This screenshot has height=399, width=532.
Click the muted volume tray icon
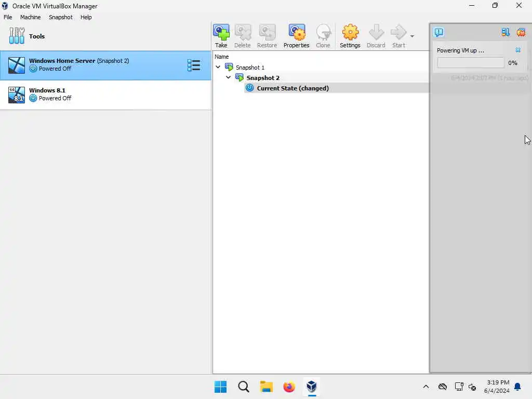[472, 387]
